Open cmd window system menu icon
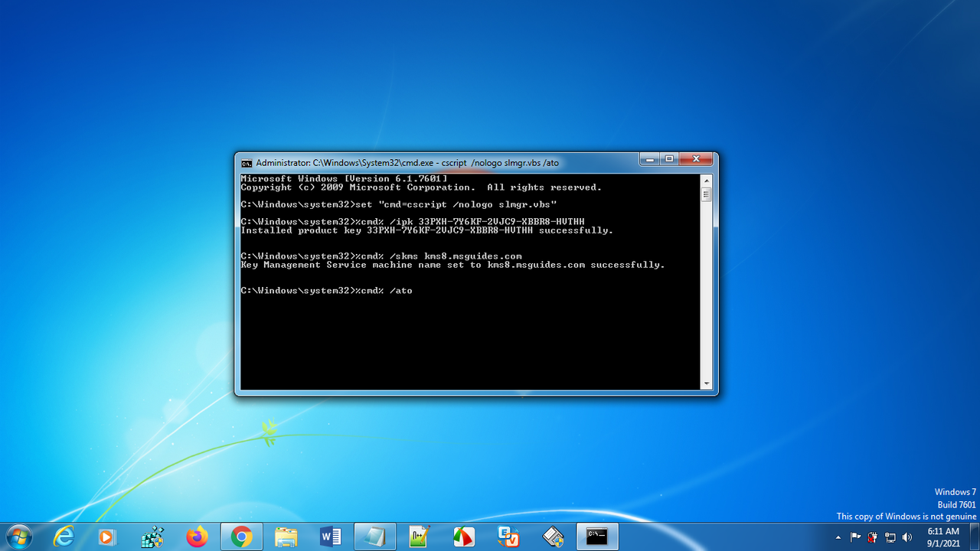Viewport: 980px width, 551px height. pos(247,163)
